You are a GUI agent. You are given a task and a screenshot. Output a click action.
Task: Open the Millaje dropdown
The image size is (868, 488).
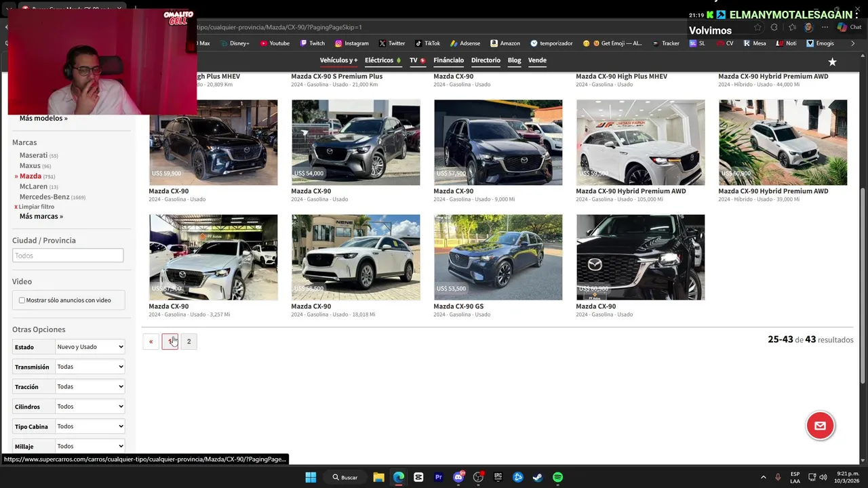pyautogui.click(x=90, y=446)
